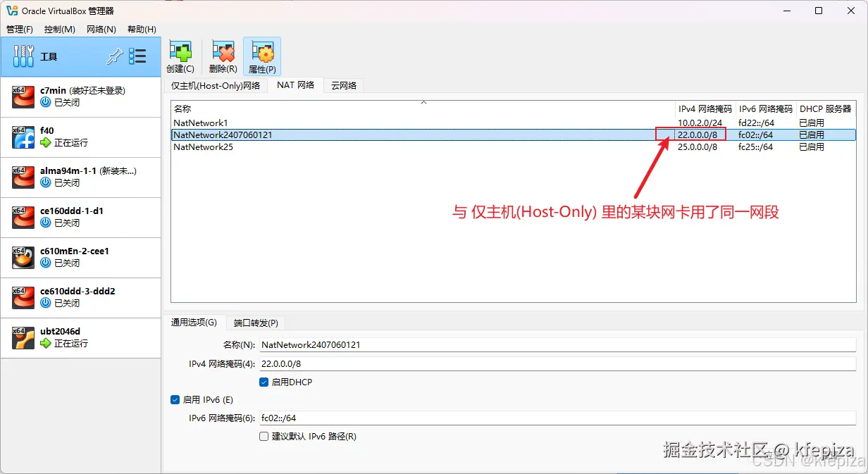Check the advertise default IPv6 route (建议默认 IPv6 路径) checkbox
868x474 pixels.
264,437
